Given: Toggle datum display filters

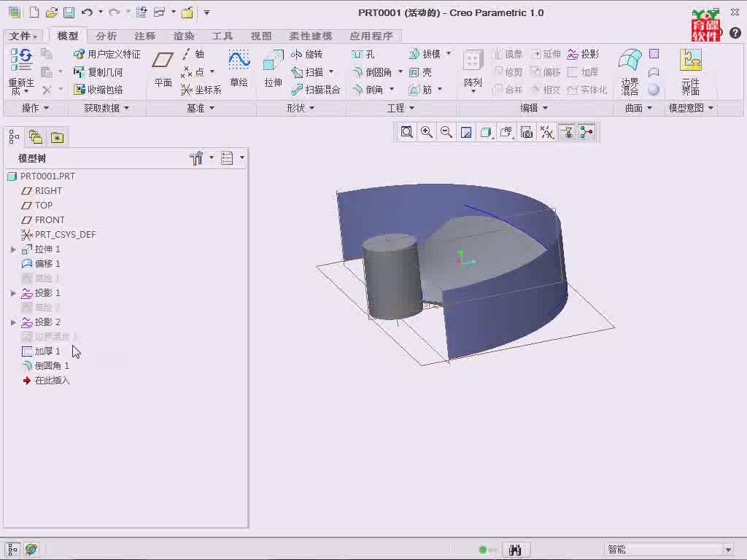Looking at the screenshot, I should click(x=546, y=132).
